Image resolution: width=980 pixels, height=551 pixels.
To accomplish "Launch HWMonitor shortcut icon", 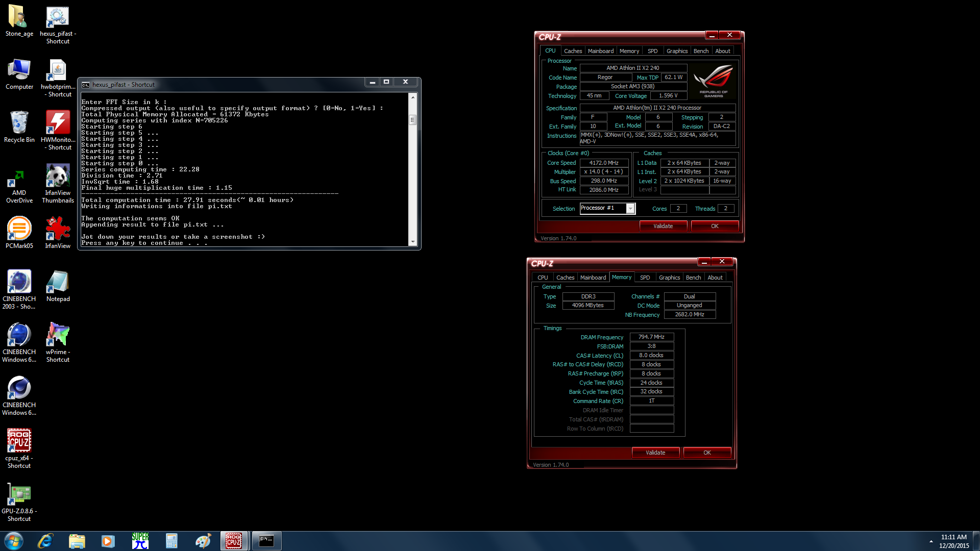I will click(x=58, y=131).
